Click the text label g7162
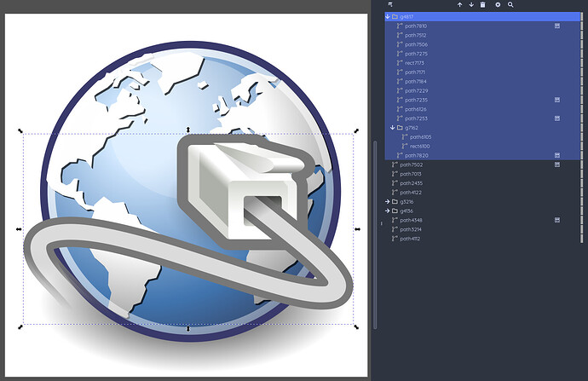 [412, 128]
